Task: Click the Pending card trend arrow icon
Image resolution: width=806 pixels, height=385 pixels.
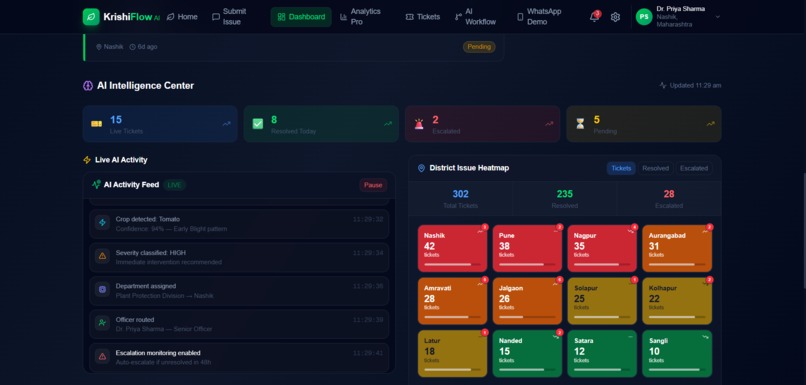Action: [710, 124]
